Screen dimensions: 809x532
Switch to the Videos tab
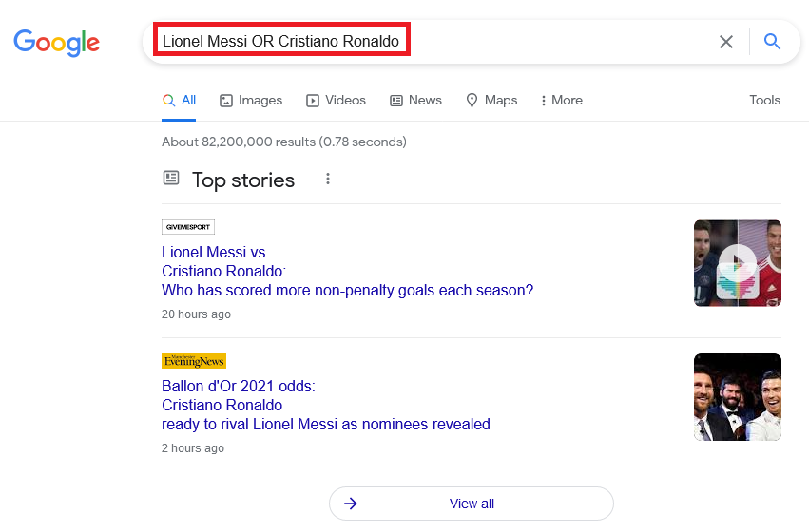click(336, 100)
